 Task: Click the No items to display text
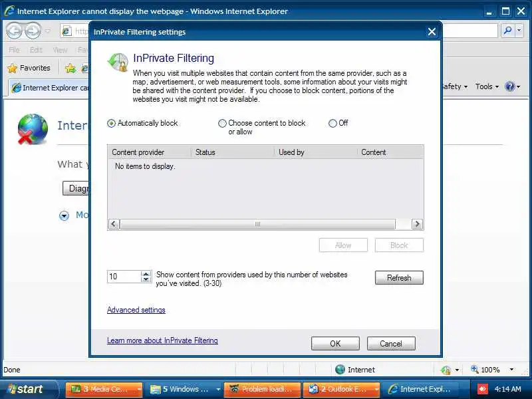145,166
